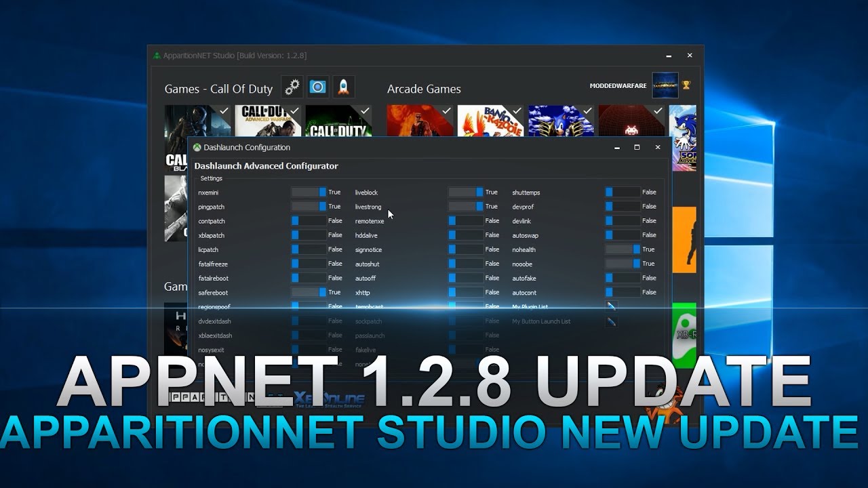Turn off the livestrong switch
Image resolution: width=868 pixels, height=488 pixels.
pos(466,207)
